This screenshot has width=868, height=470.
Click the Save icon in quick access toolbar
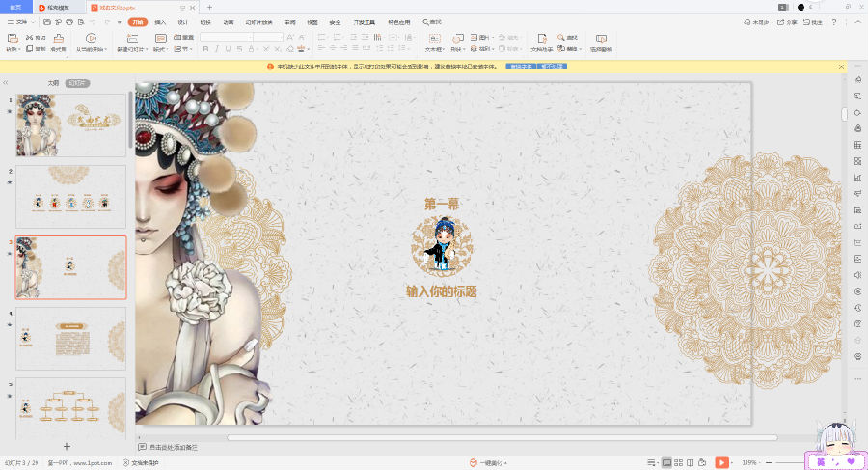pos(47,22)
